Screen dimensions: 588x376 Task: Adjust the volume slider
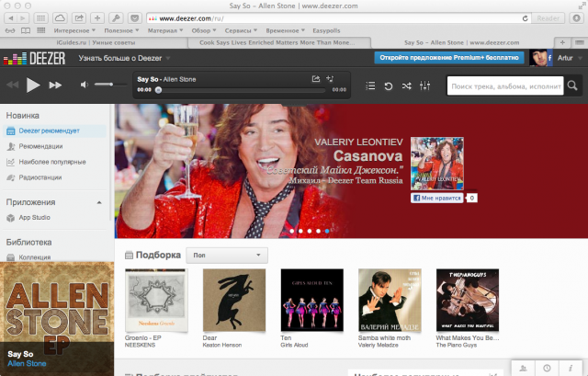(110, 85)
